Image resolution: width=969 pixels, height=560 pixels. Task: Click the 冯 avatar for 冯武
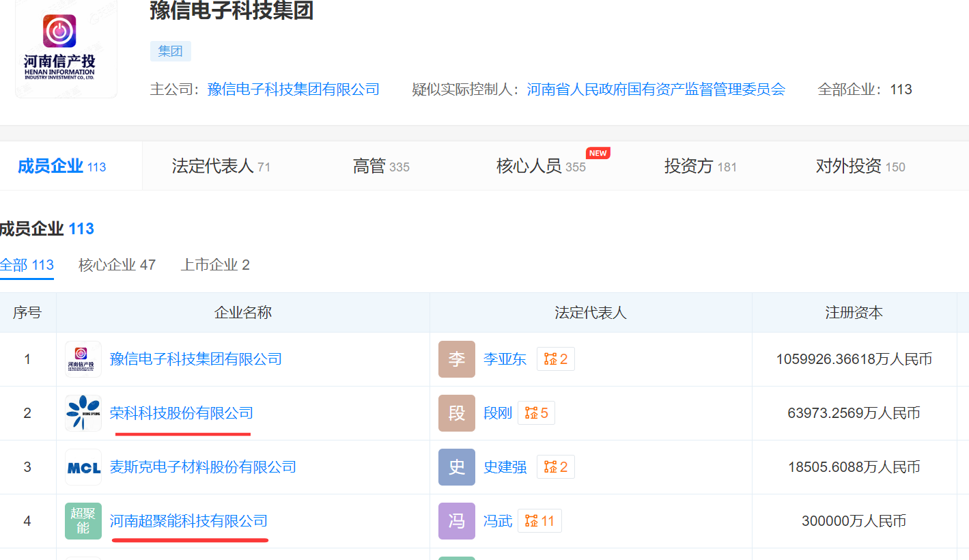click(x=456, y=521)
